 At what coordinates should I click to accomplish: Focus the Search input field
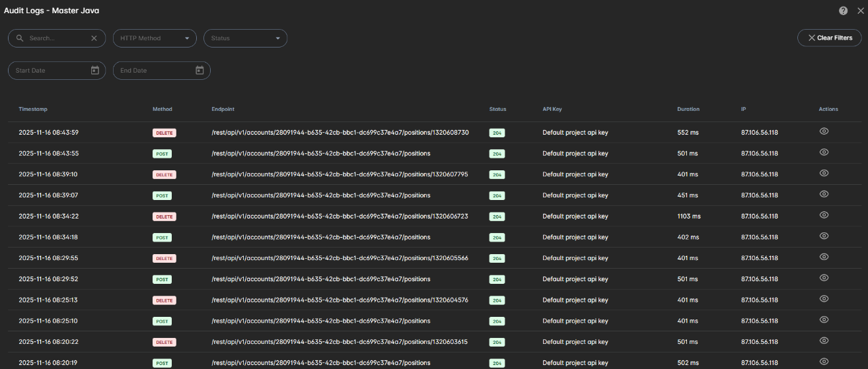click(57, 38)
